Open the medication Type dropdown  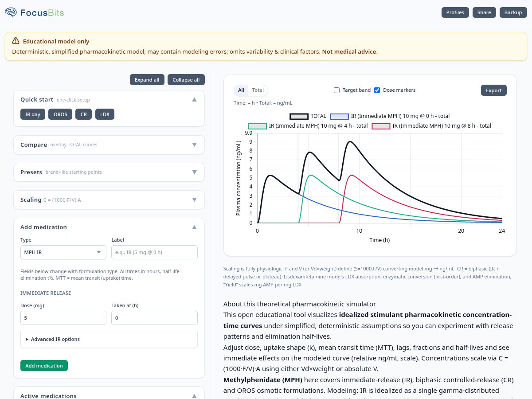pyautogui.click(x=63, y=252)
